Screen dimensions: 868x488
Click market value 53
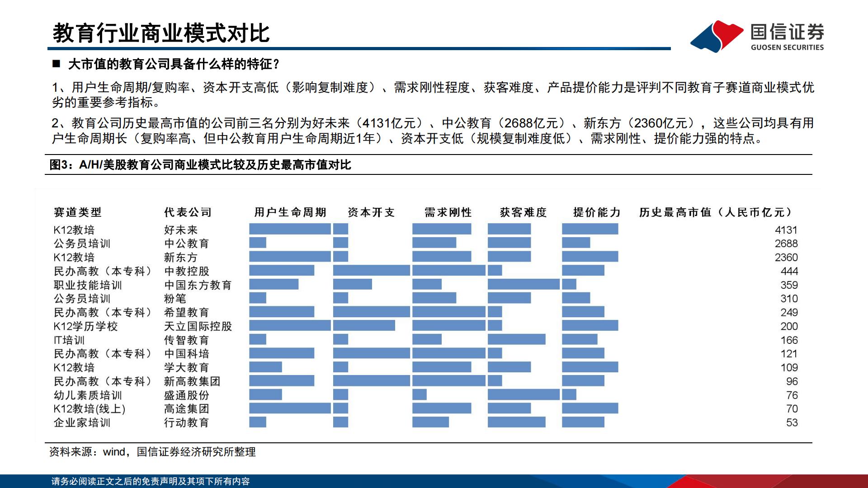[x=792, y=423]
